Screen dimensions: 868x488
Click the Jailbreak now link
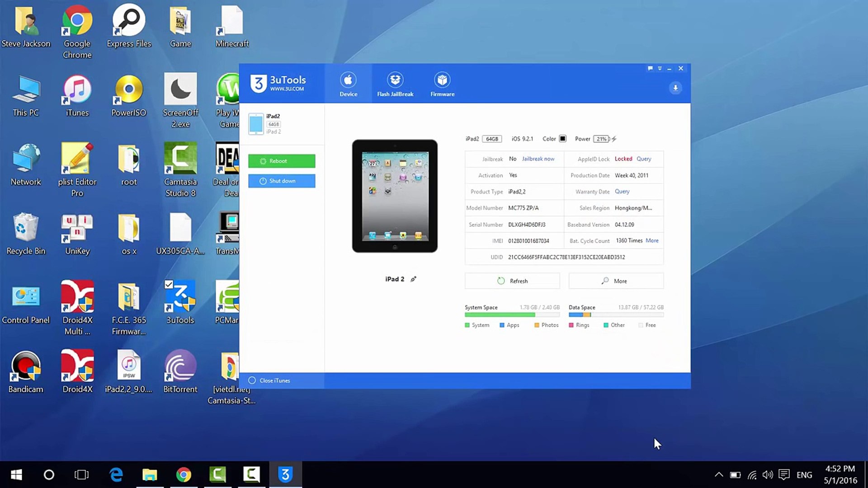[538, 159]
